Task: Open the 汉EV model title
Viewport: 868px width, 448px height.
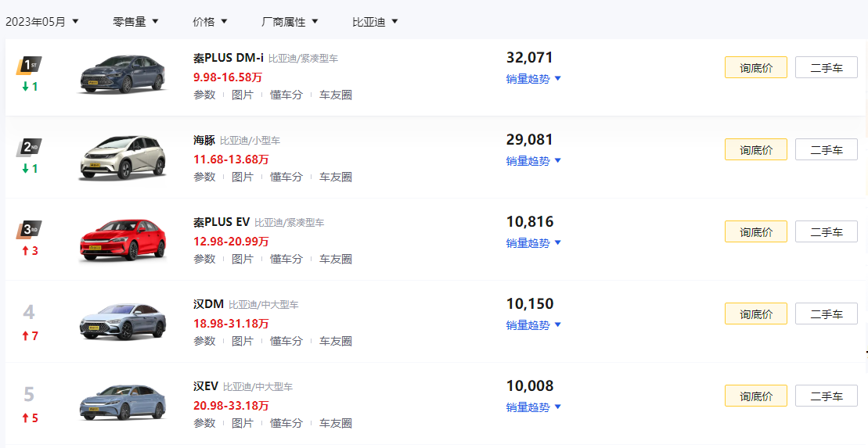Action: [205, 386]
